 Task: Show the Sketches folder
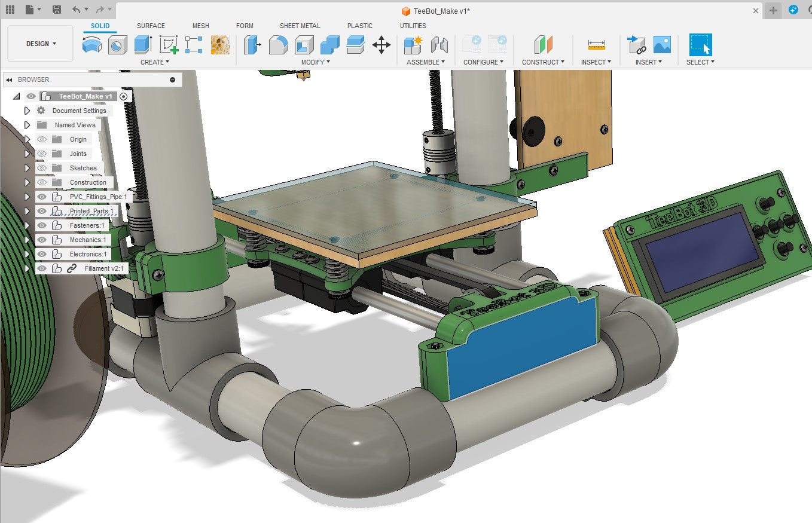(42, 168)
